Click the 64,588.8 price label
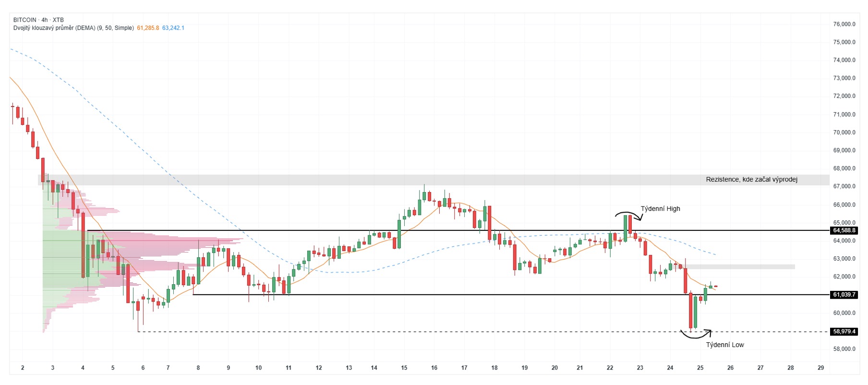This screenshot has width=868, height=385. click(844, 230)
